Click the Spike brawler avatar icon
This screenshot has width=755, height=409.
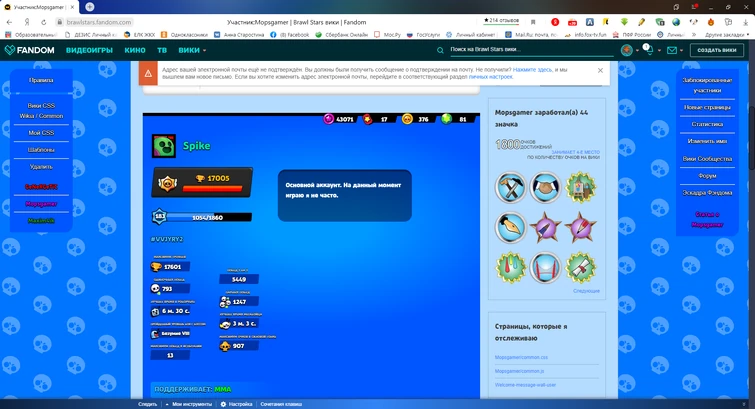164,146
